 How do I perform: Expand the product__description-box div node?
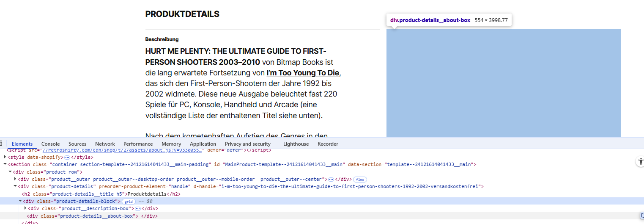(25, 208)
